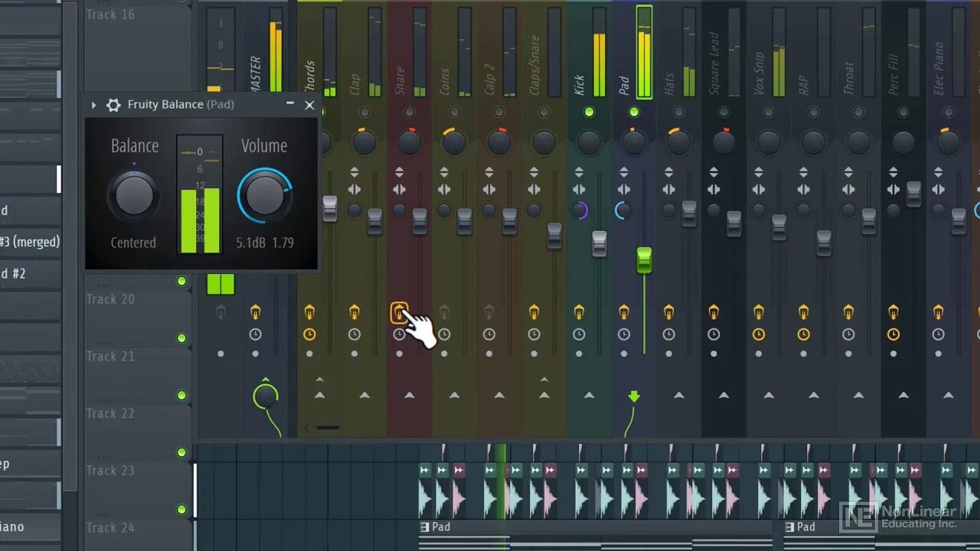Click the Master track send level knob
980x551 pixels.
[x=265, y=396]
